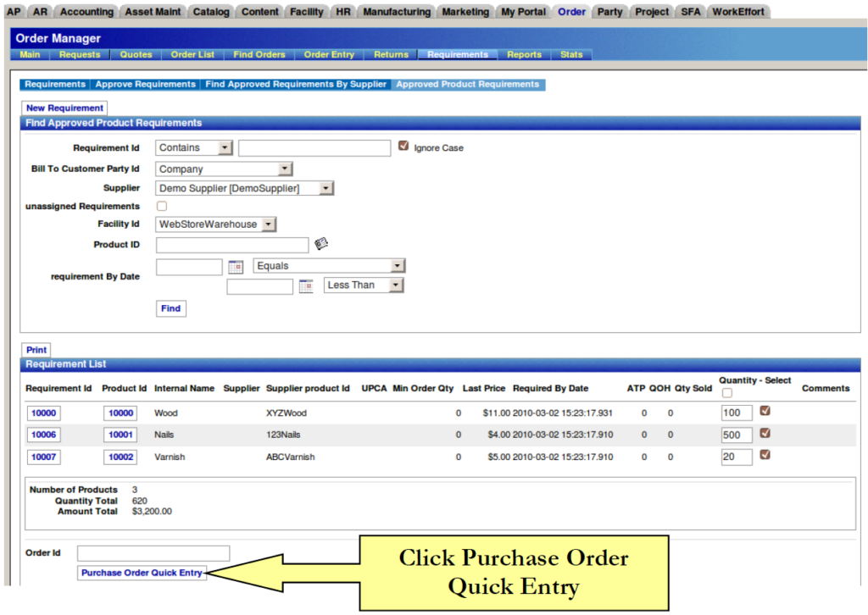Toggle the Ignore Case checkbox

click(403, 147)
